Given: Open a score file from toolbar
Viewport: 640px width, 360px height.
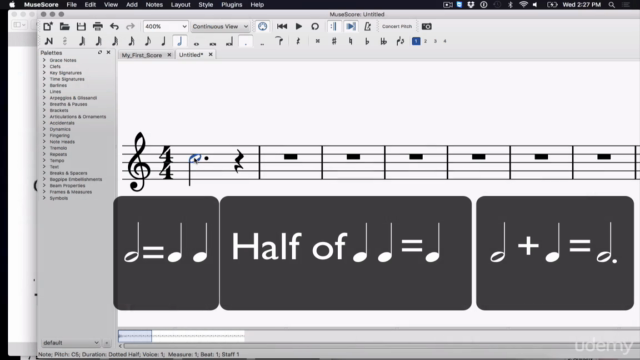Looking at the screenshot, I should (x=64, y=27).
